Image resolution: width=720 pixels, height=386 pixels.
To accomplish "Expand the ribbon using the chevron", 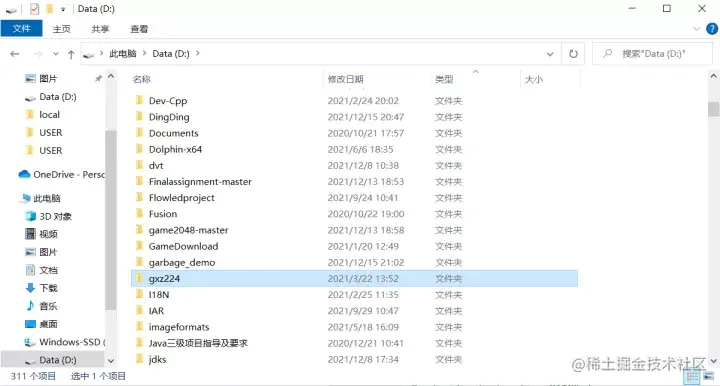I will click(696, 29).
